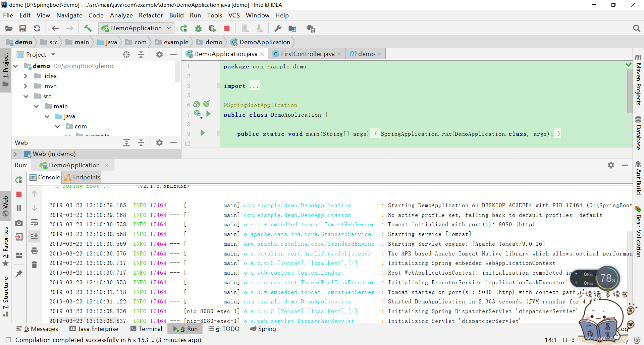Navigate back with the left arrow icon
This screenshot has width=644, height=345.
coord(55,28)
